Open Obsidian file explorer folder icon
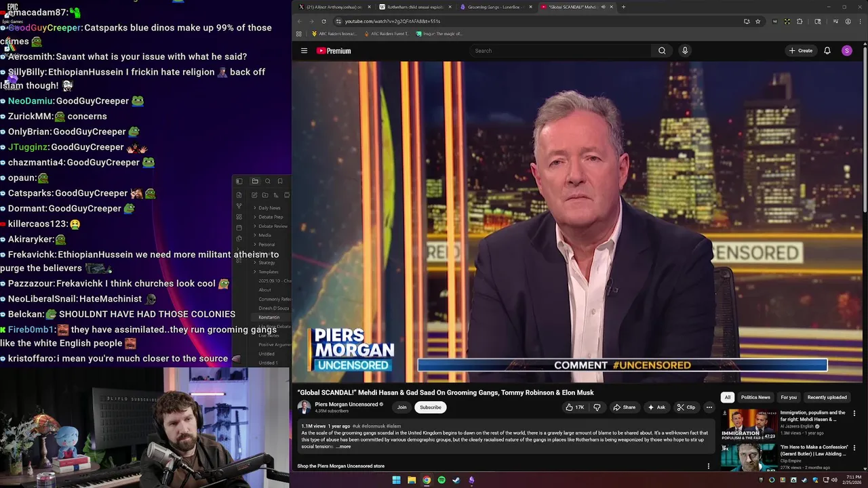The width and height of the screenshot is (868, 488). point(255,181)
